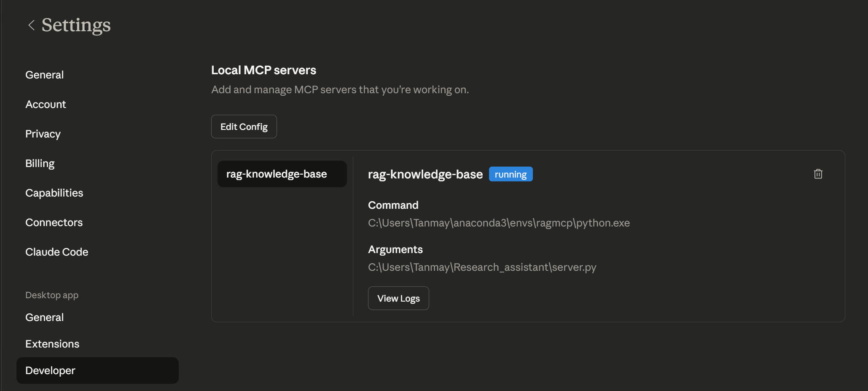Click the Local MCP servers heading
This screenshot has height=391, width=868.
coord(263,70)
